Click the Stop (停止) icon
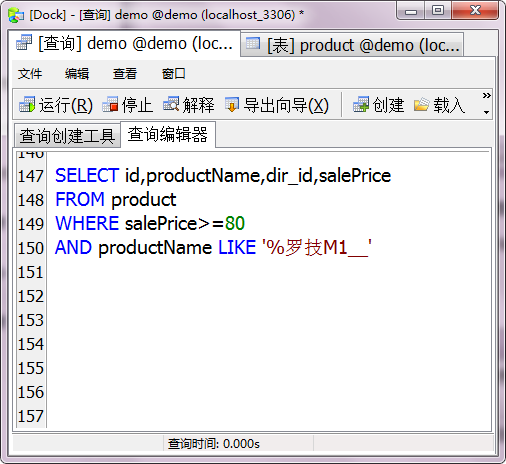Image resolution: width=506 pixels, height=464 pixels. [110, 105]
